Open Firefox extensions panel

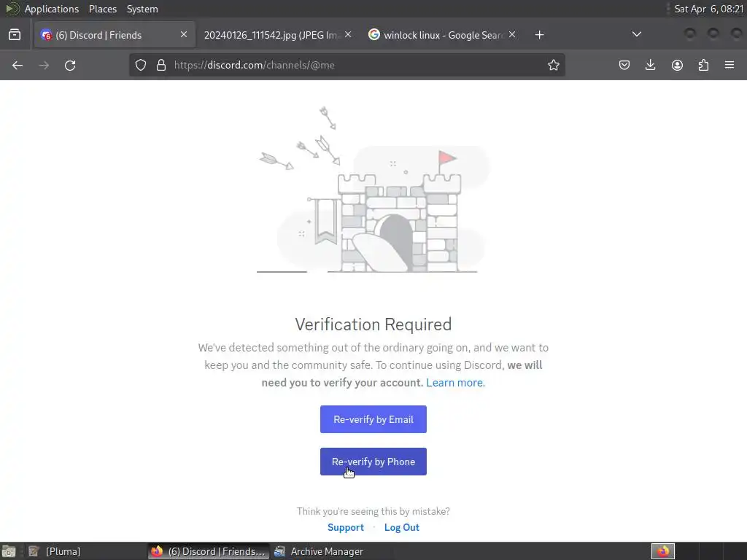click(703, 65)
